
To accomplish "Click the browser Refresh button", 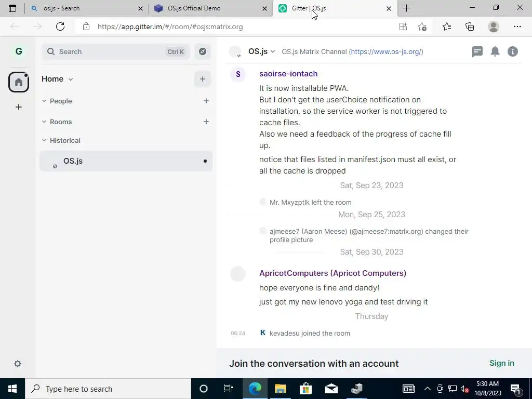I will click(60, 26).
